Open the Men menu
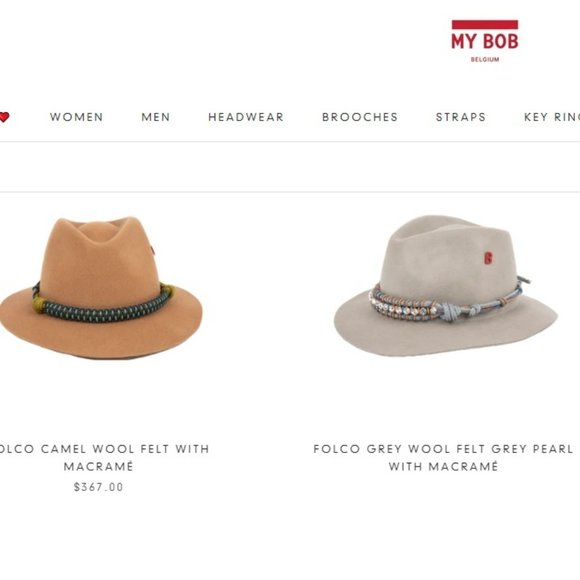 [156, 117]
